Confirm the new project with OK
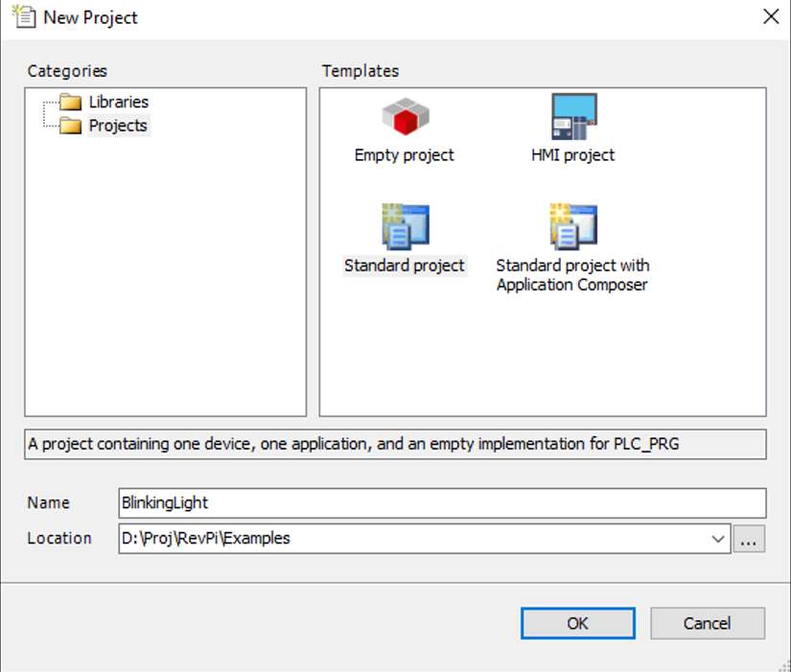The image size is (791, 672). point(577,623)
